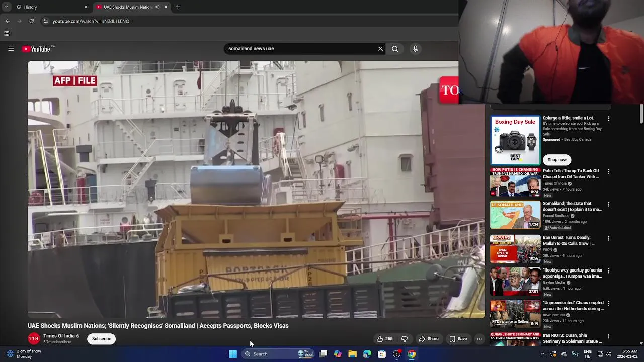Open the YouTube hamburger guide menu

(11, 49)
